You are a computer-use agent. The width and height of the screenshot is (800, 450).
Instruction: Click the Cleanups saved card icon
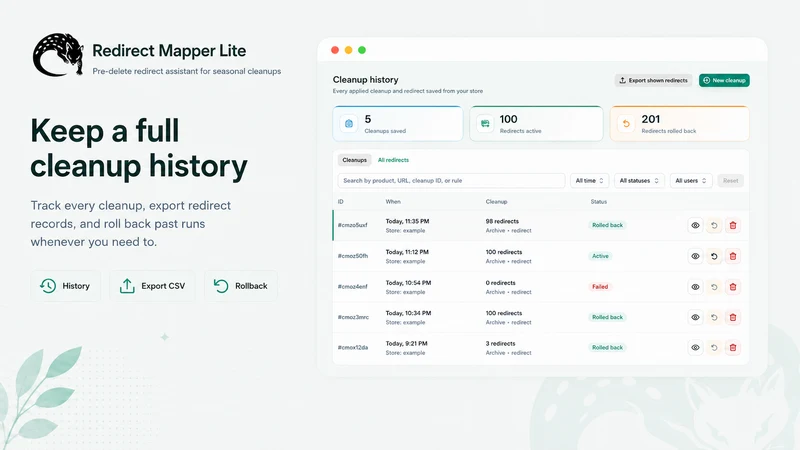tap(349, 123)
